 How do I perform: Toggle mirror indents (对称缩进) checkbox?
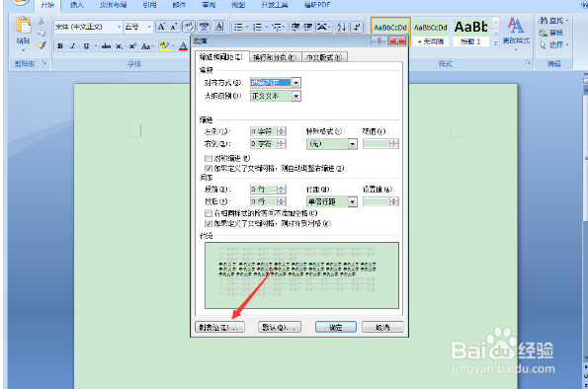coord(209,159)
